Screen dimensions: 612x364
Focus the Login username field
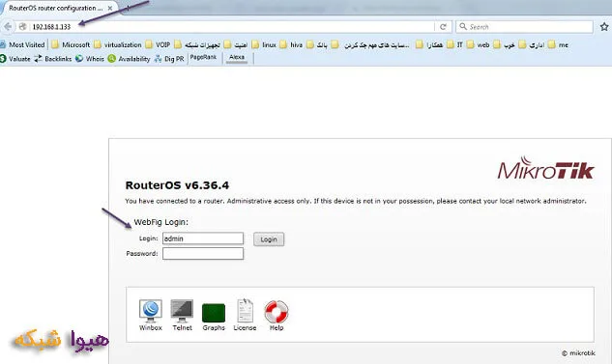(x=203, y=238)
